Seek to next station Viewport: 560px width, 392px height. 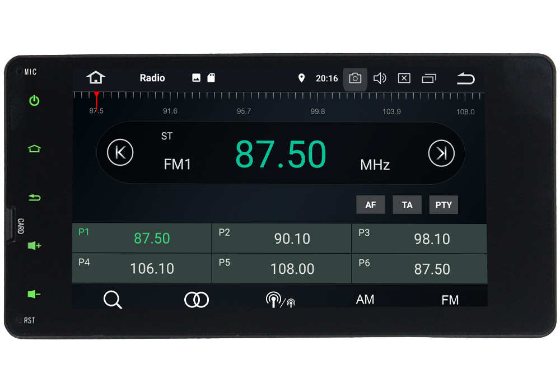(441, 153)
